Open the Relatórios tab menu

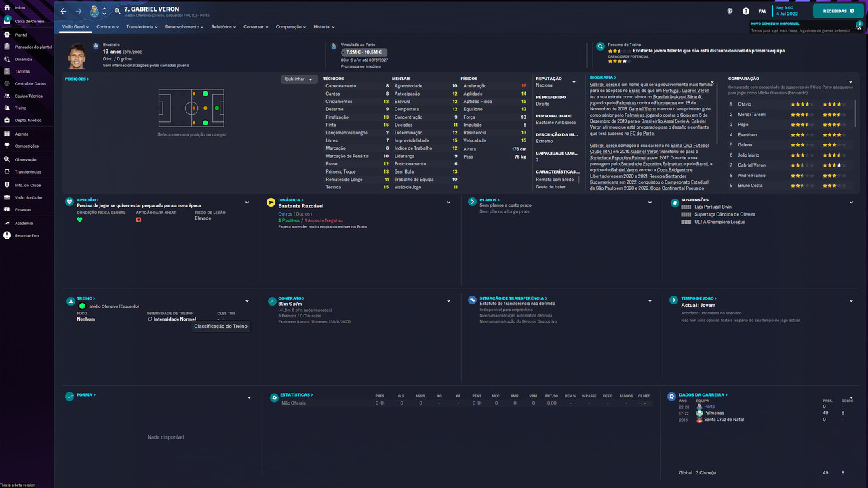point(224,27)
